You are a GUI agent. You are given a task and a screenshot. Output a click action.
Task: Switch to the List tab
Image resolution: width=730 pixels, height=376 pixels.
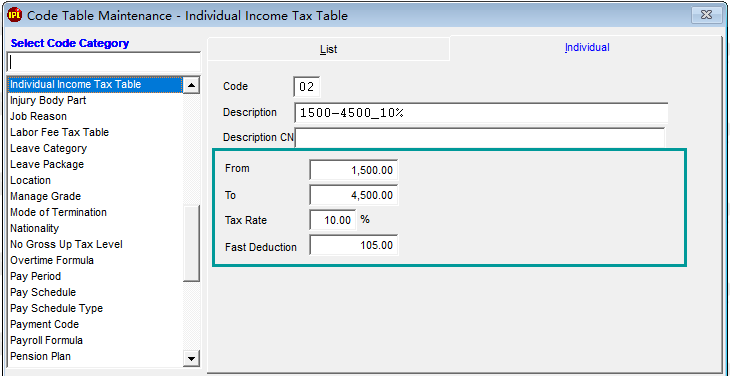329,49
